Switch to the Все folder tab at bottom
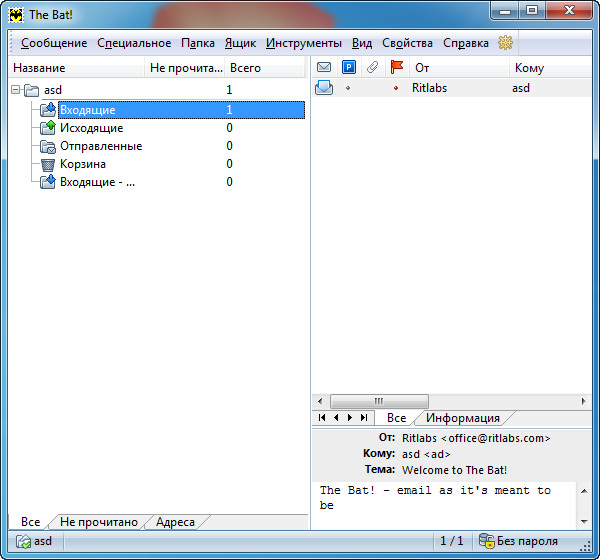 click(31, 522)
